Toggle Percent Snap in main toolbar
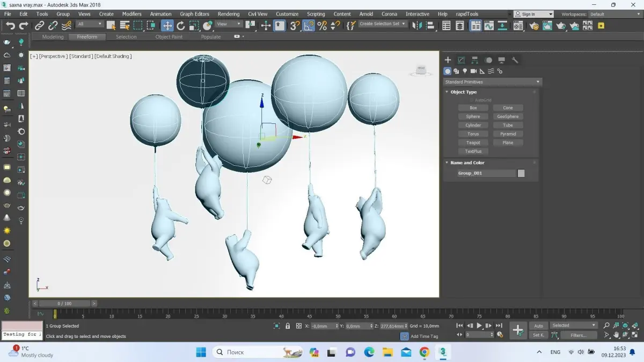 tap(322, 25)
